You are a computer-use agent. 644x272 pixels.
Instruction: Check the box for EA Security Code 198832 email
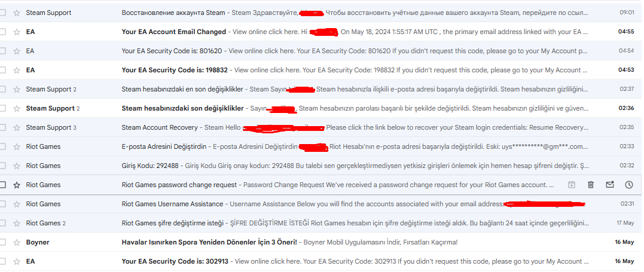coord(3,70)
